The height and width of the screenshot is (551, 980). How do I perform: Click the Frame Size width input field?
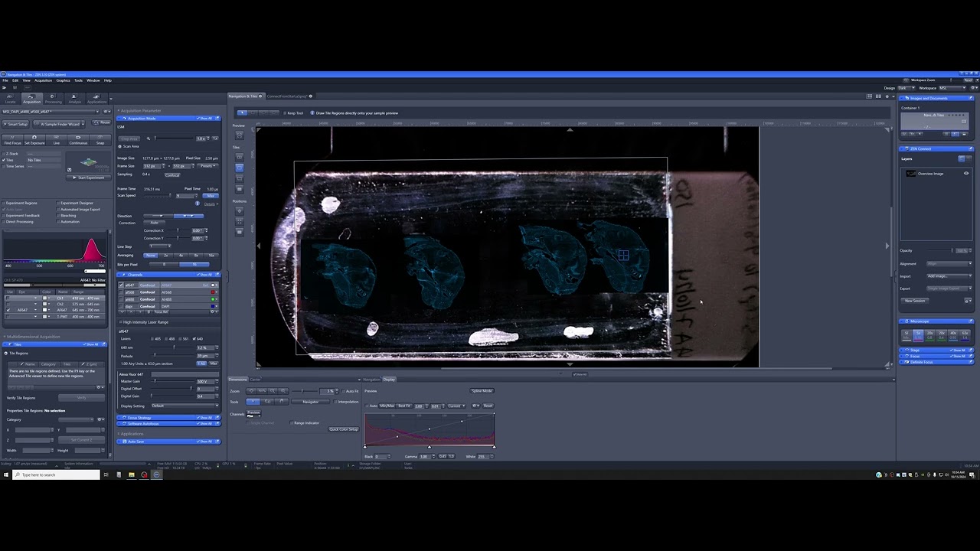[x=152, y=165]
